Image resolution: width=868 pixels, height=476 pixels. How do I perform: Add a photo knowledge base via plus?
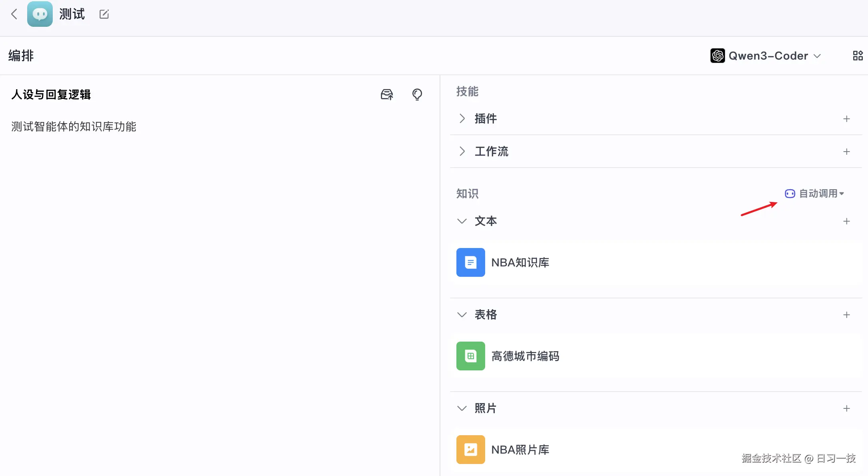(846, 408)
